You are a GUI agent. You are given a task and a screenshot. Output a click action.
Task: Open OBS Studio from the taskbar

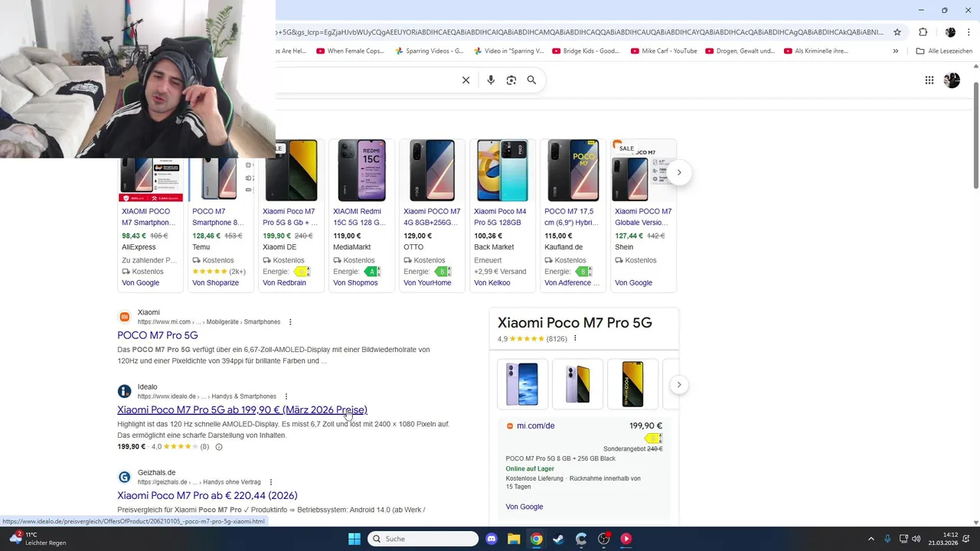(x=603, y=539)
